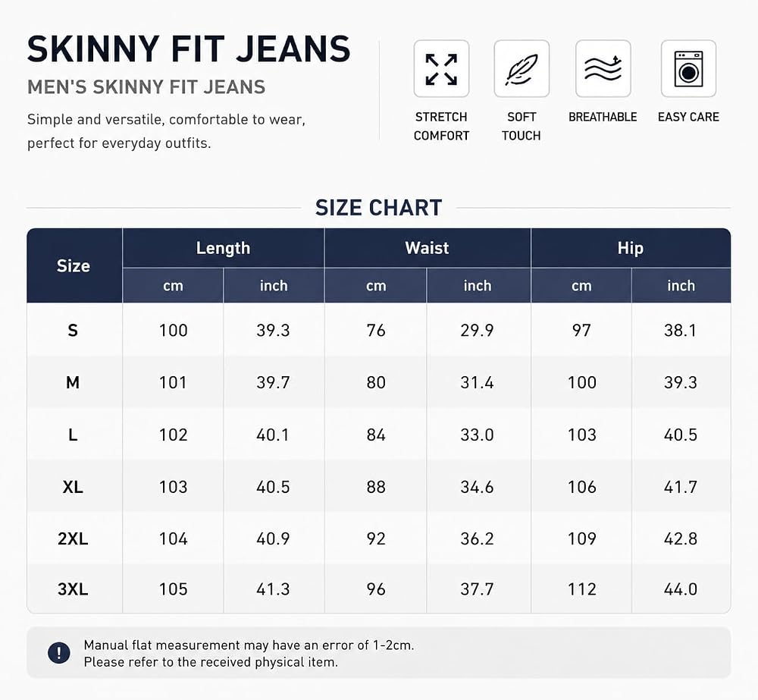Click the manual flat measurement notice text
Viewport: 758px width, 700px height.
point(249,654)
